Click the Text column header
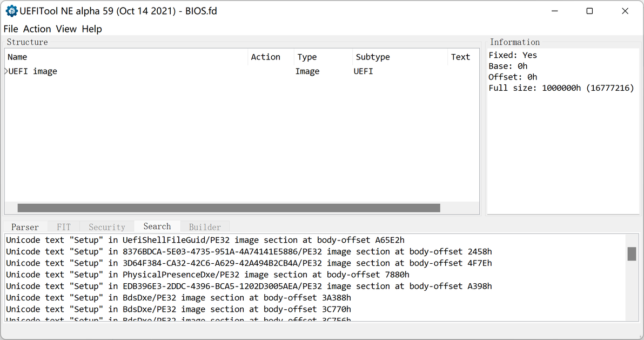Viewport: 644px width, 340px height. coord(460,57)
